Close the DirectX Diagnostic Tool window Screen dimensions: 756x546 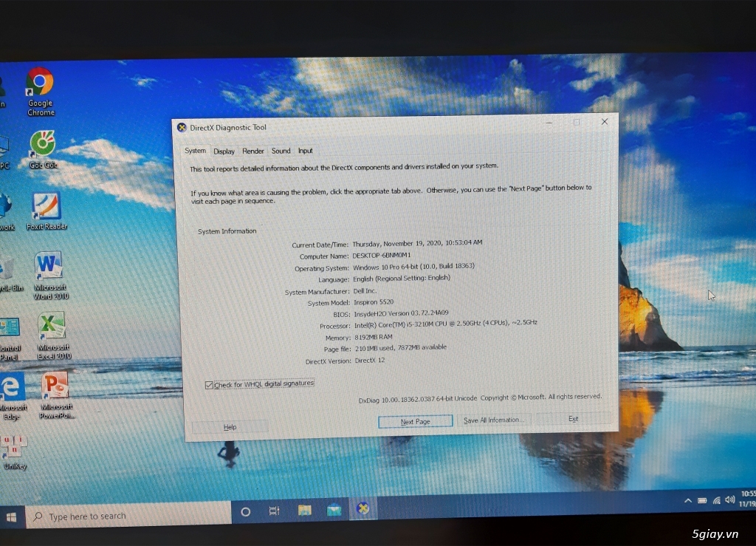coord(605,122)
